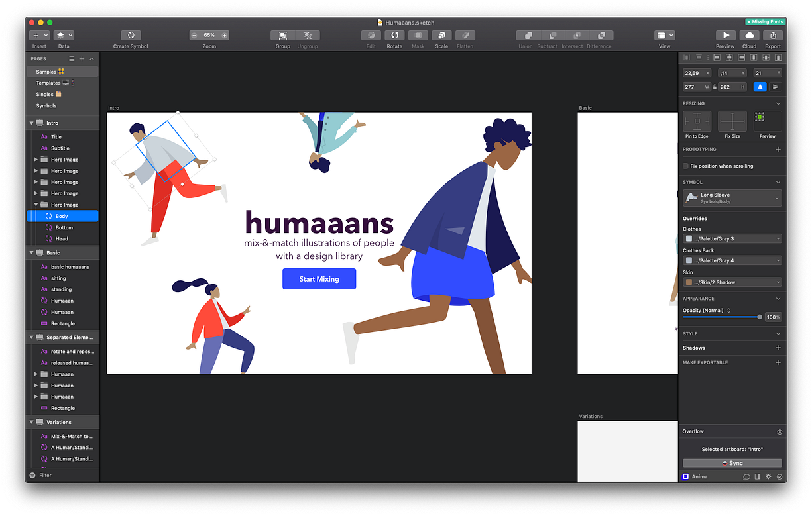812x516 pixels.
Task: Click the Sync button in Anima panel
Action: [x=732, y=463]
